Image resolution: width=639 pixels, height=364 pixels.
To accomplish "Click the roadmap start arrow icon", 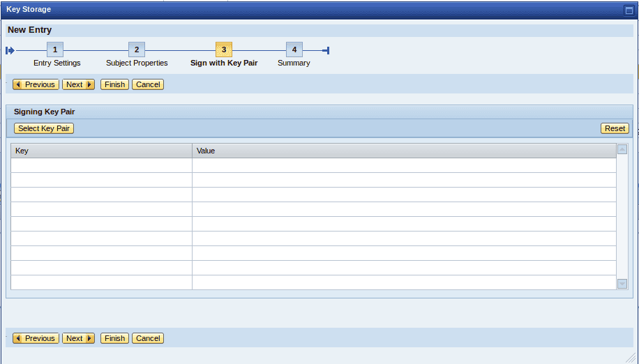I will pos(10,50).
